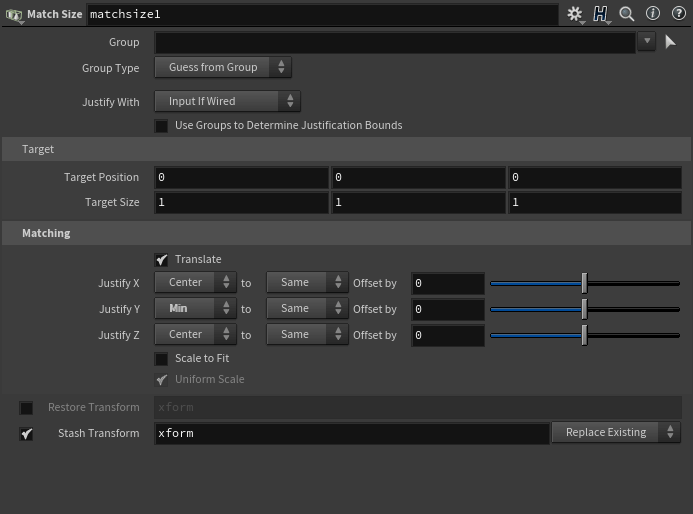Open the Group Type dropdown
This screenshot has height=514, width=693.
(222, 68)
